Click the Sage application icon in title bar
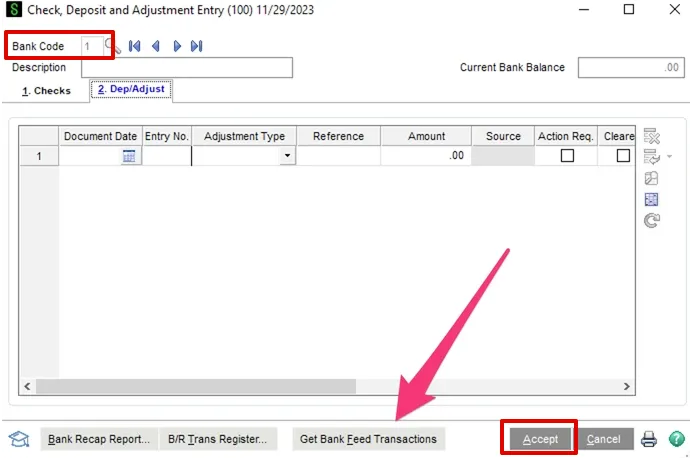 pyautogui.click(x=13, y=9)
